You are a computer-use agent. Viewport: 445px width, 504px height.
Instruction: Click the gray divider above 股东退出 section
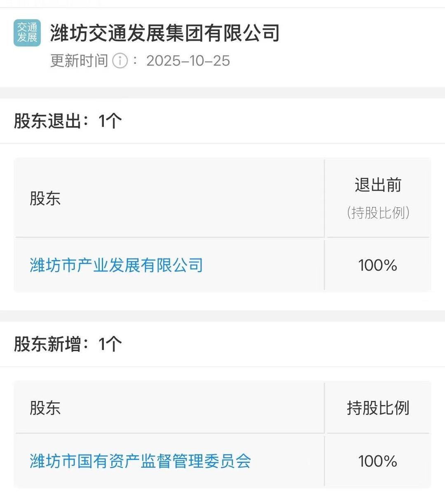(x=222, y=93)
